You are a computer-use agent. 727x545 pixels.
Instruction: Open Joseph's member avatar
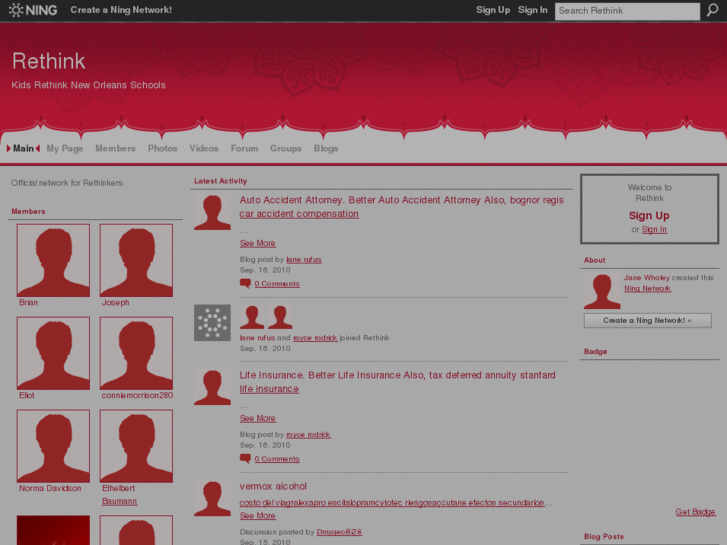(136, 260)
